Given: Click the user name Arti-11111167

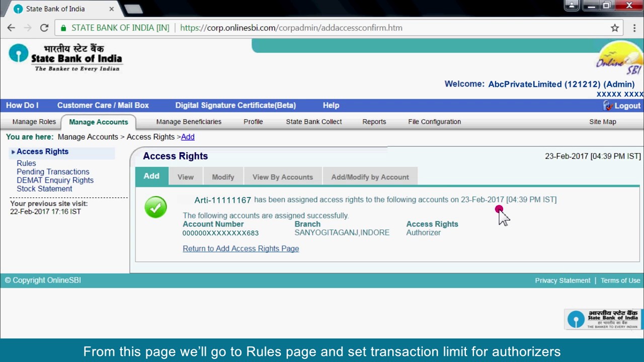Looking at the screenshot, I should pyautogui.click(x=222, y=200).
